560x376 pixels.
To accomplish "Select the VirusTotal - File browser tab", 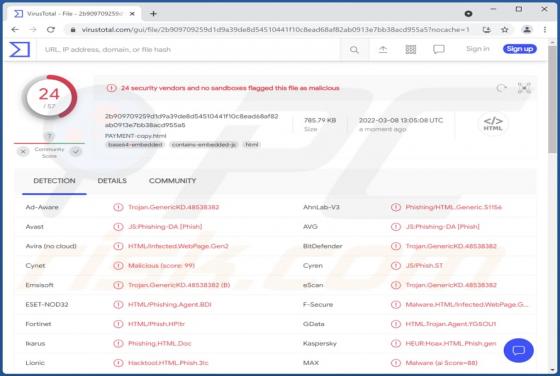I will [74, 14].
